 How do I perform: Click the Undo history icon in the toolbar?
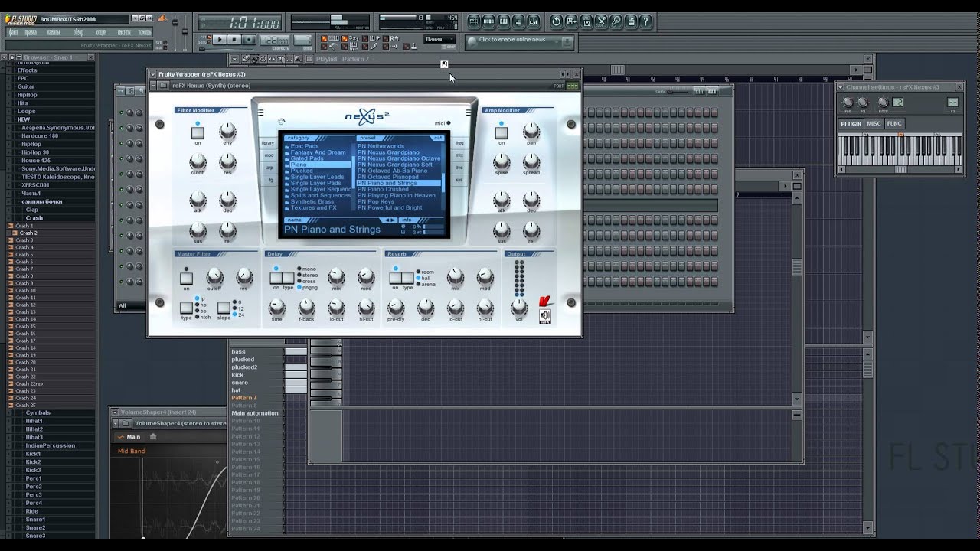[557, 21]
